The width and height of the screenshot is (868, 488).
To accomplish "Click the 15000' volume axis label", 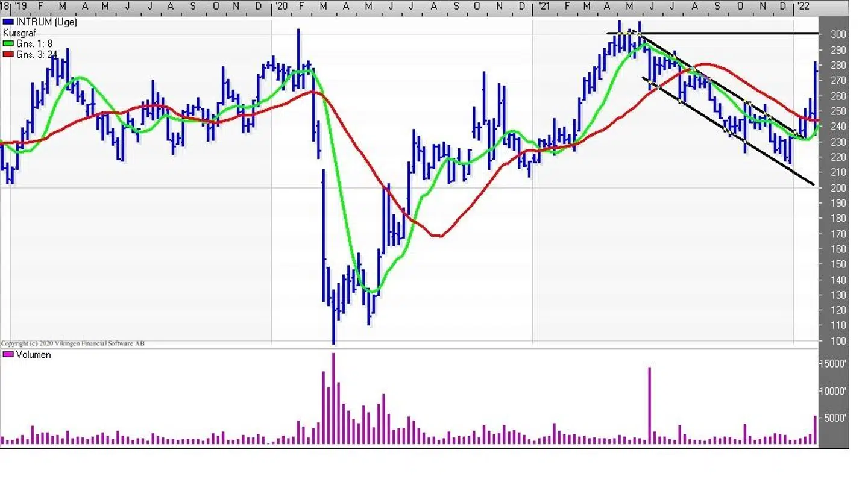I will click(834, 363).
